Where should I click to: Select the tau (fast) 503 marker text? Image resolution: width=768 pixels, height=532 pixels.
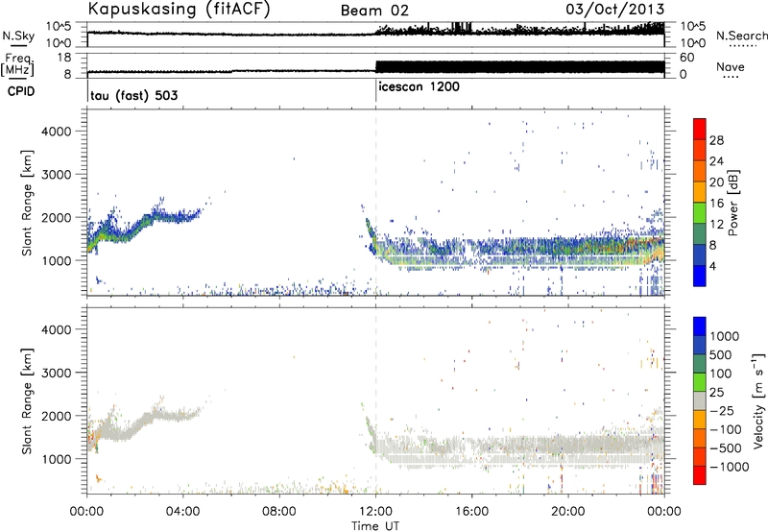coord(134,95)
